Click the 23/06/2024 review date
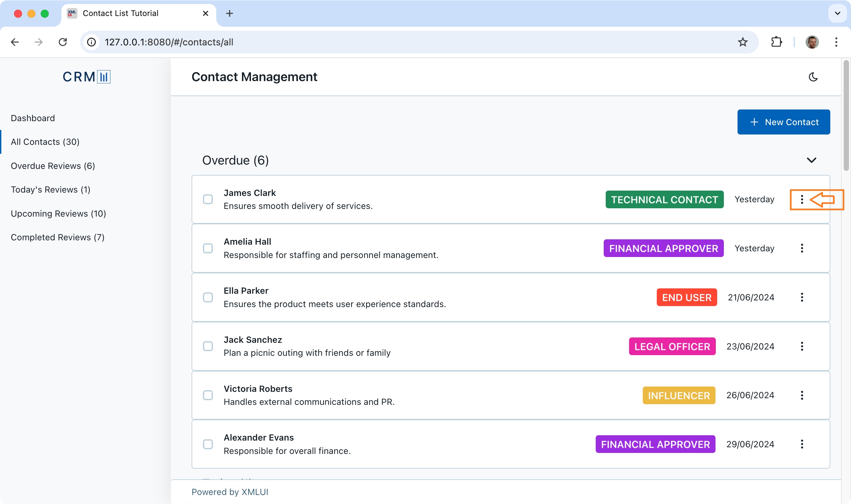Screen dimensions: 851x504 [750, 346]
